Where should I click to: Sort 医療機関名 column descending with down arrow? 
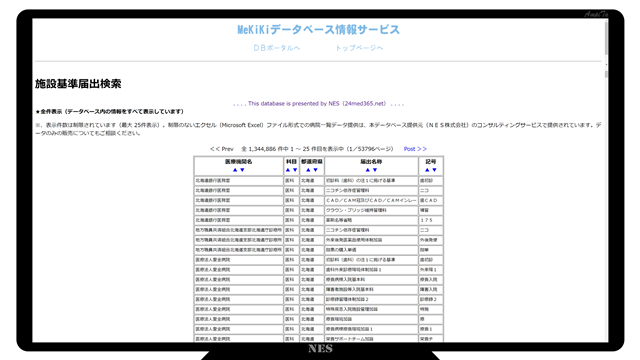pyautogui.click(x=242, y=170)
